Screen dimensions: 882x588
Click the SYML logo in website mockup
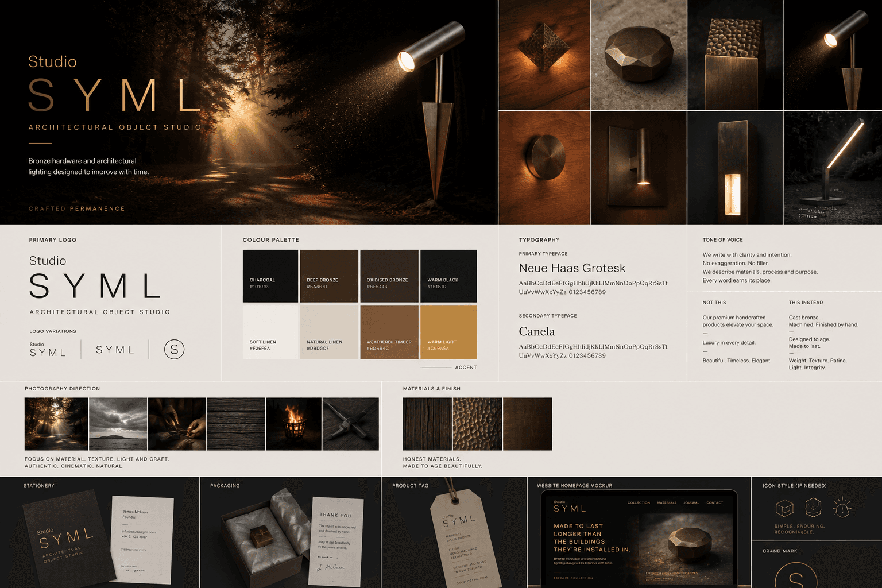(x=570, y=507)
